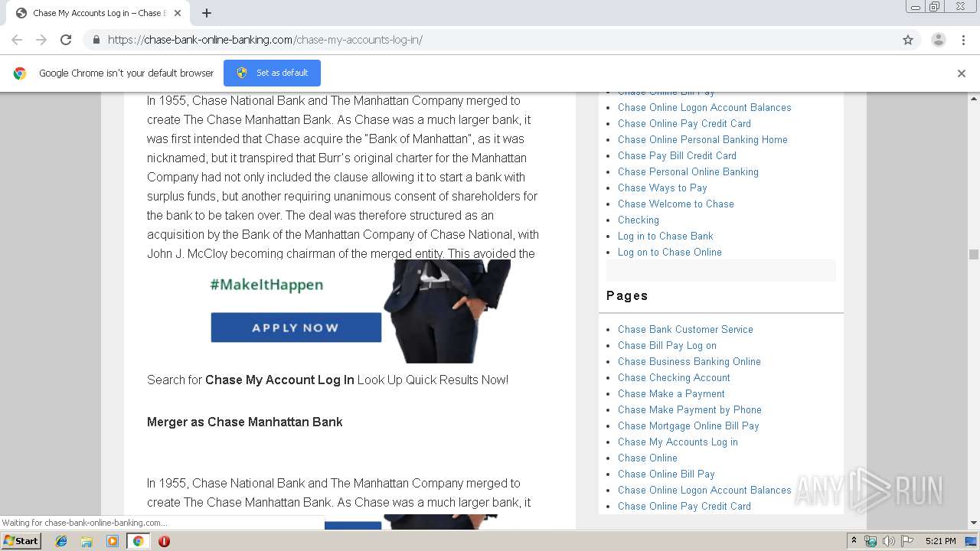Click the address bar URL
980x551 pixels.
(265, 40)
